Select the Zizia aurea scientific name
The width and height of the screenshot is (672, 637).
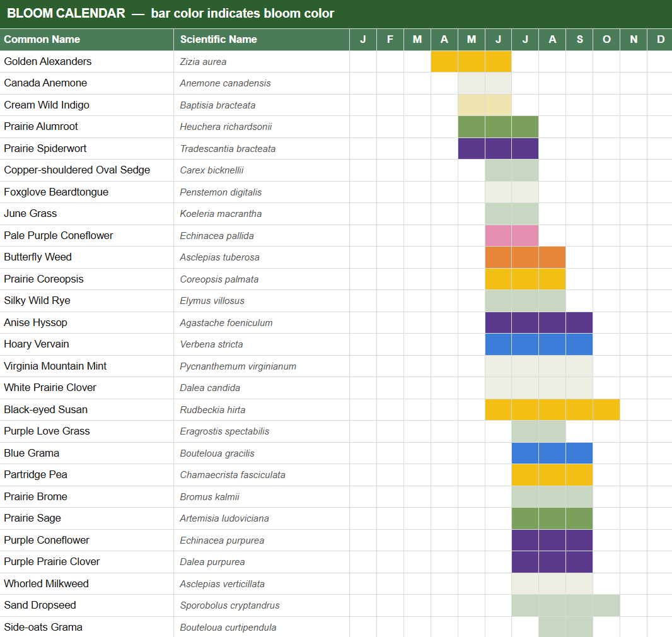point(203,62)
